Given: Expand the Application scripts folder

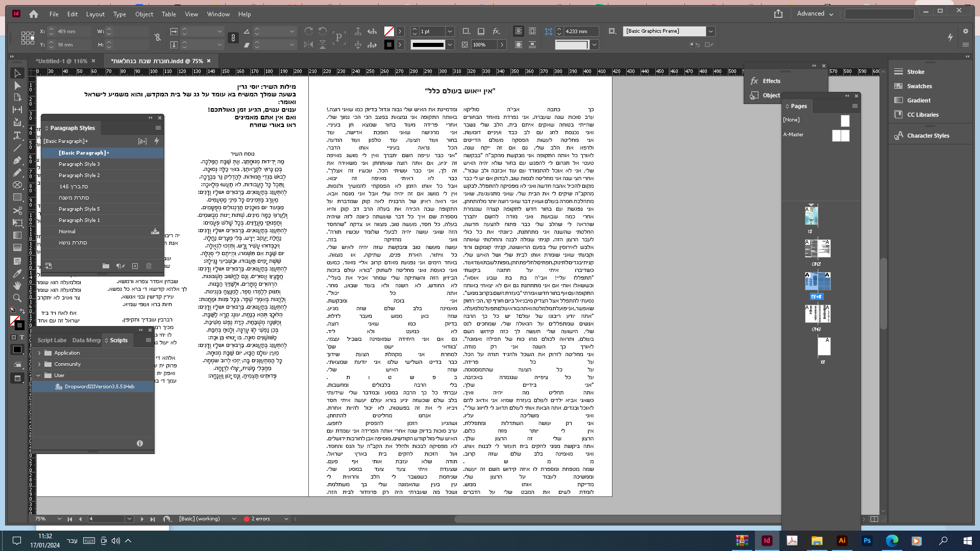Looking at the screenshot, I should pyautogui.click(x=39, y=353).
